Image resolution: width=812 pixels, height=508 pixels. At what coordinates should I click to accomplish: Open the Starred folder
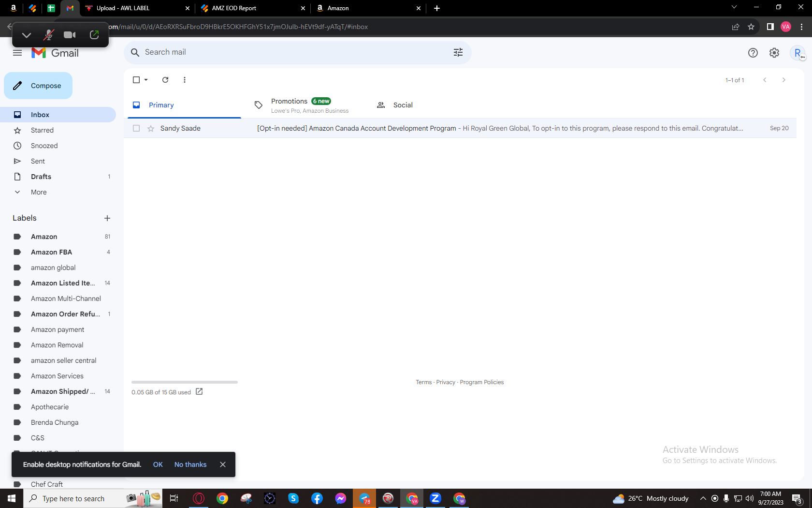(58, 130)
